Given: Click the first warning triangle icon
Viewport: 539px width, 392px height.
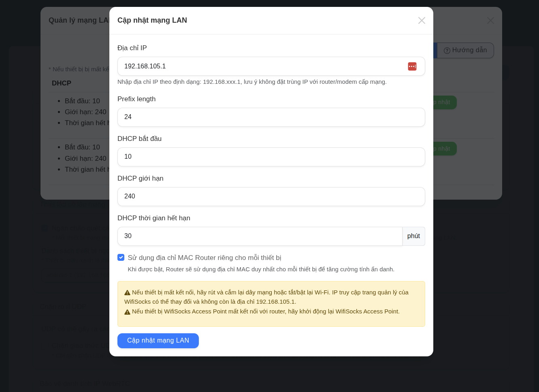Looking at the screenshot, I should [127, 293].
